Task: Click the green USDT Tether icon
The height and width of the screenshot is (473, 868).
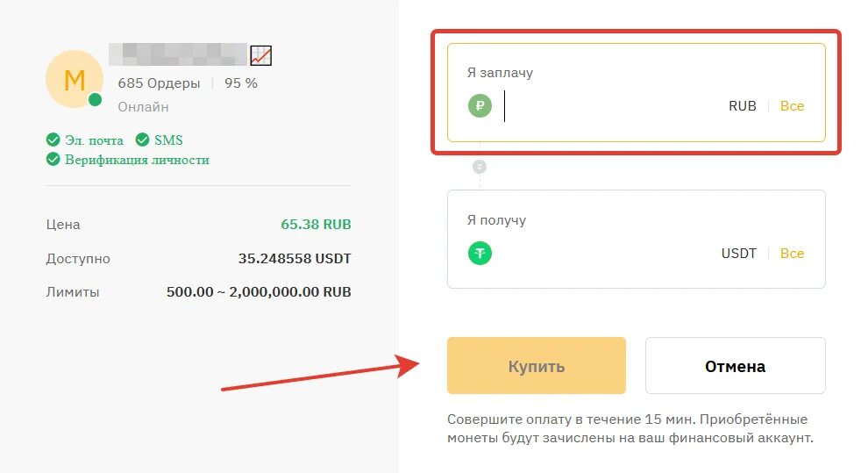Action: (480, 254)
